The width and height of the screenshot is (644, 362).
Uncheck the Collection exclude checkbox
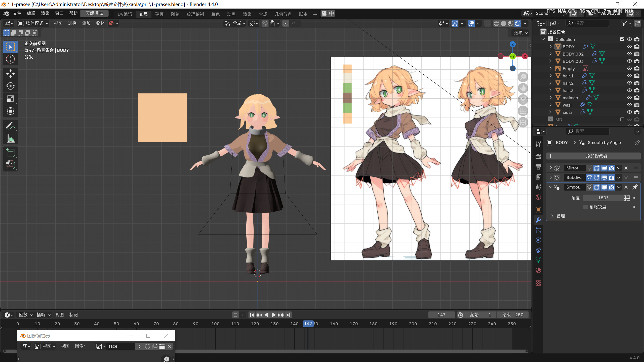click(x=622, y=39)
